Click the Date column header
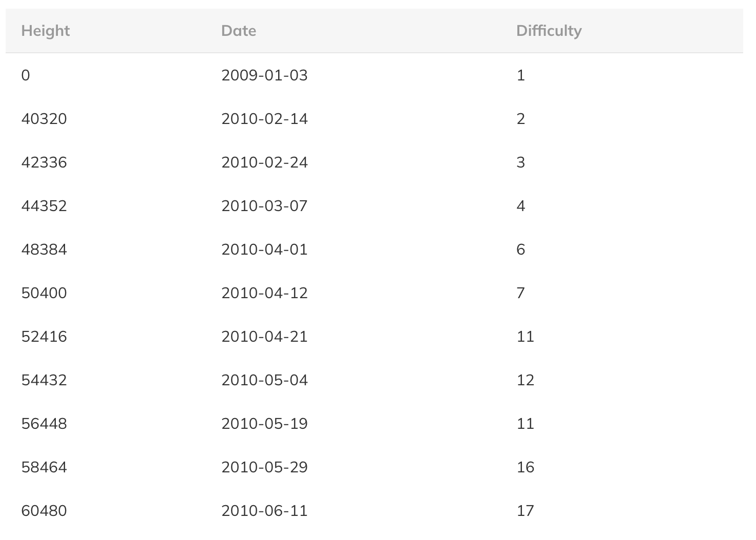Viewport: 756px width, 540px height. point(238,31)
